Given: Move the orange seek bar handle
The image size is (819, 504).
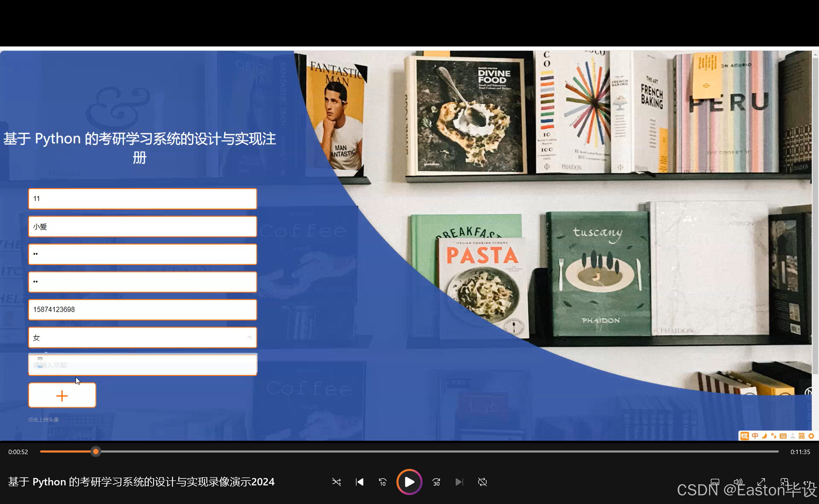Looking at the screenshot, I should [x=96, y=452].
